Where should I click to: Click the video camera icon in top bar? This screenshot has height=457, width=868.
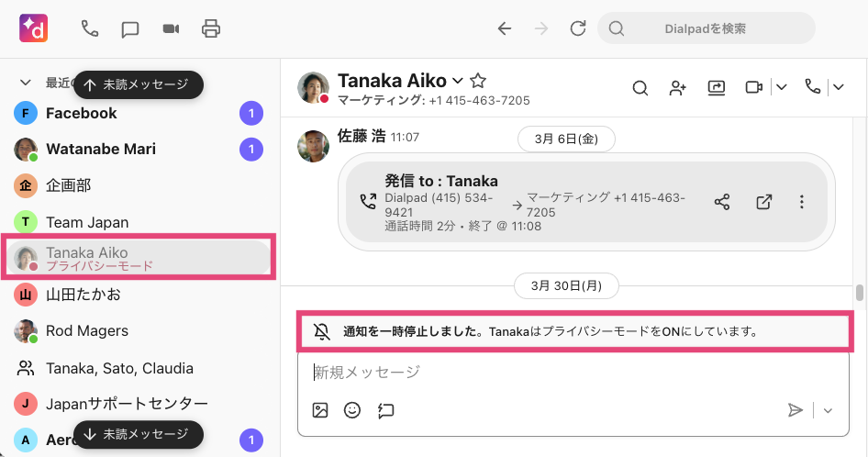pyautogui.click(x=171, y=28)
